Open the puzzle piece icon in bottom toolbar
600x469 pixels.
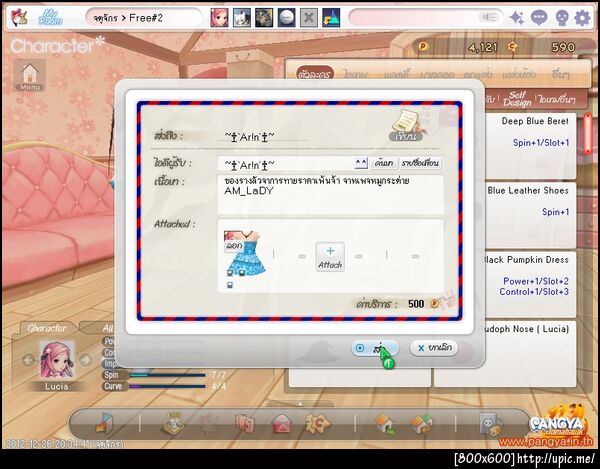[x=318, y=424]
